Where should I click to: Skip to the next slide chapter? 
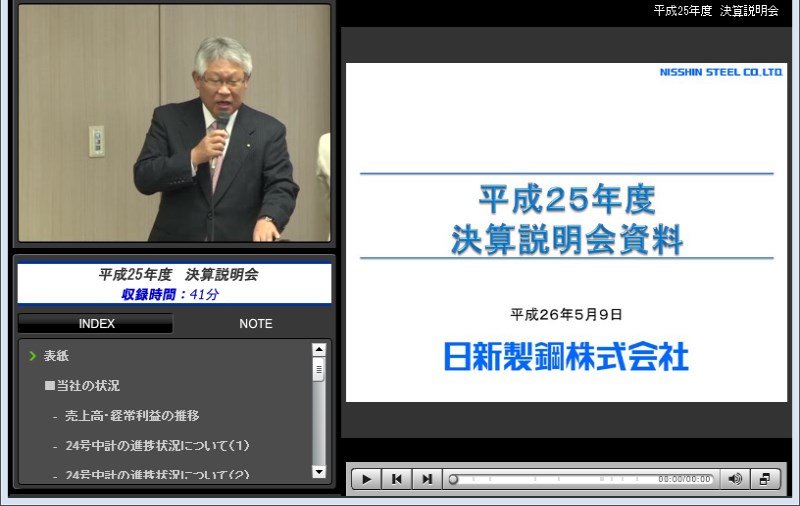(x=427, y=479)
